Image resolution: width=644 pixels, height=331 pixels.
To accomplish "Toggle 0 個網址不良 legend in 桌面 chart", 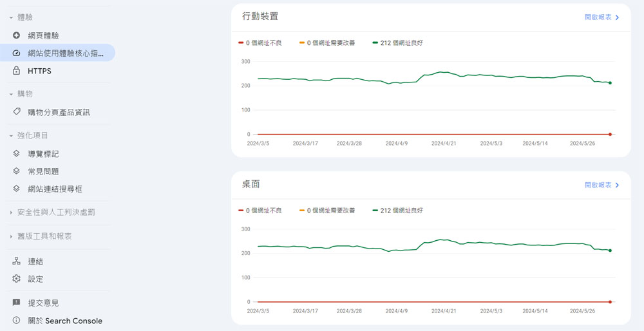I will click(x=260, y=211).
